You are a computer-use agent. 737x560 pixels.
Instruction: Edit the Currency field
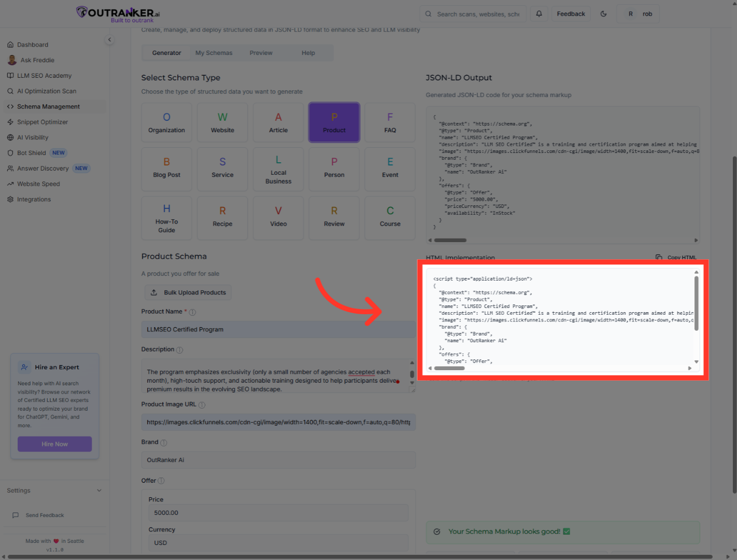(x=278, y=543)
